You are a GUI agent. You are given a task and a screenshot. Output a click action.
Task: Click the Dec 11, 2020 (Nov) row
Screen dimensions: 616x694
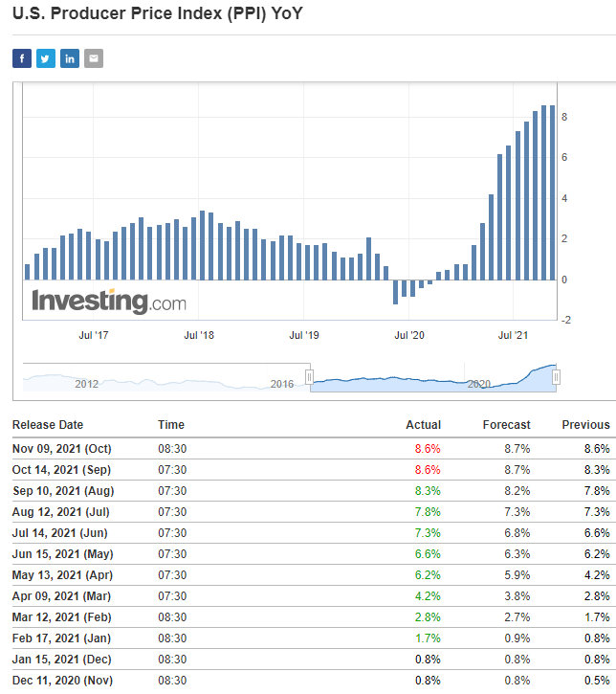pyautogui.click(x=314, y=681)
